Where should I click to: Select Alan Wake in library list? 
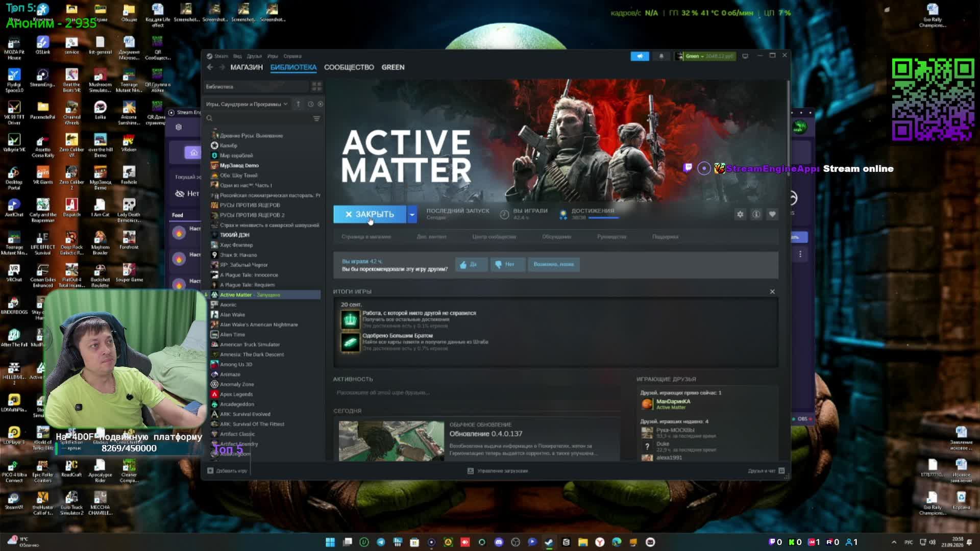point(264,315)
